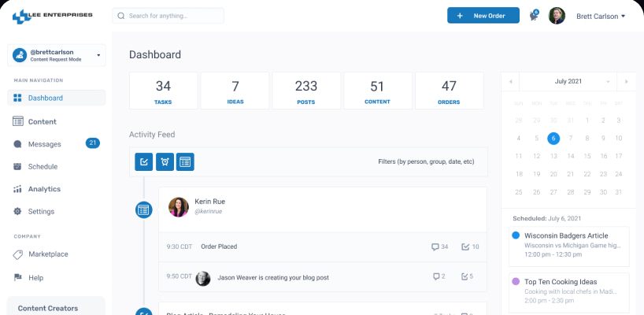Click the Analytics bar chart icon
644x315 pixels.
[x=17, y=189]
